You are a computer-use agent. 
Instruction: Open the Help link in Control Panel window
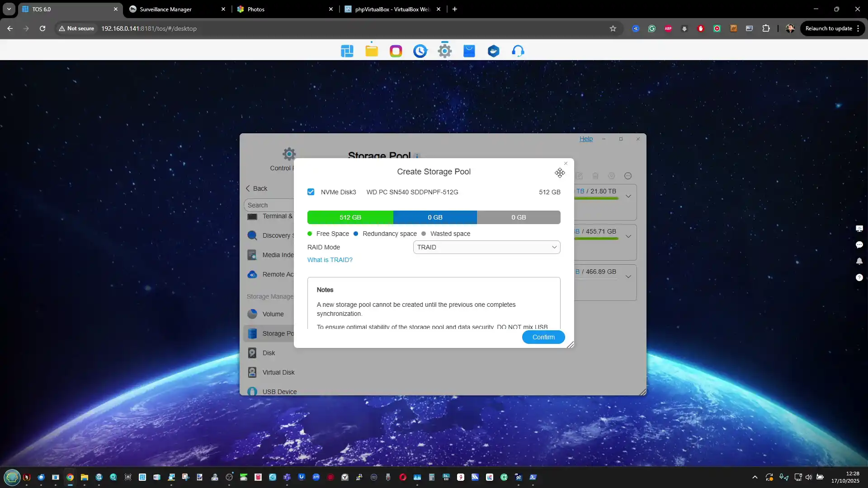click(x=586, y=139)
